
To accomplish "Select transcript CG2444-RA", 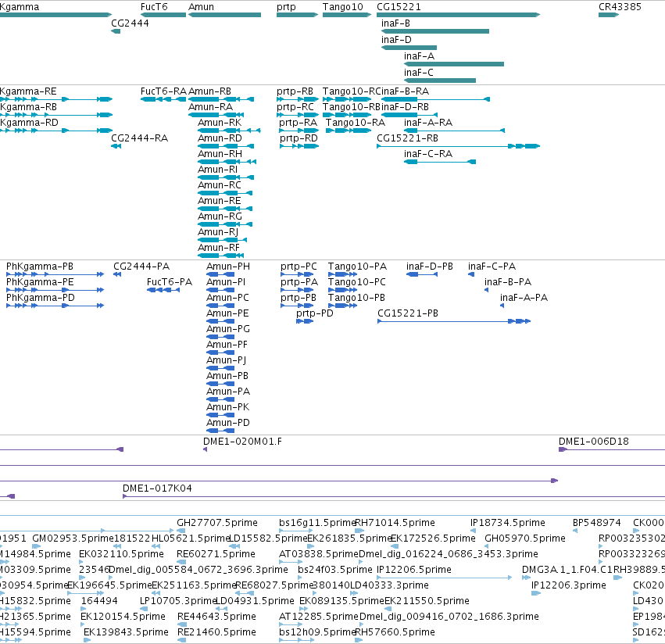I will (x=140, y=138).
